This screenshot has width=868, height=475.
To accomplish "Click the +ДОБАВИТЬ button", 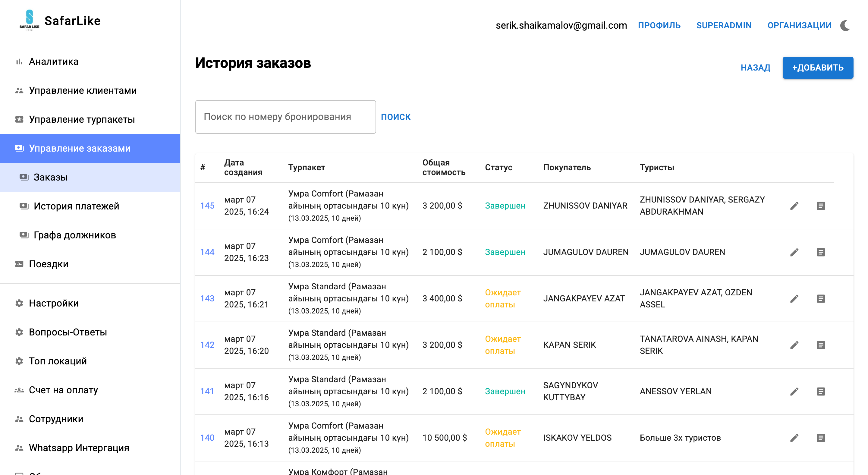I will click(818, 68).
